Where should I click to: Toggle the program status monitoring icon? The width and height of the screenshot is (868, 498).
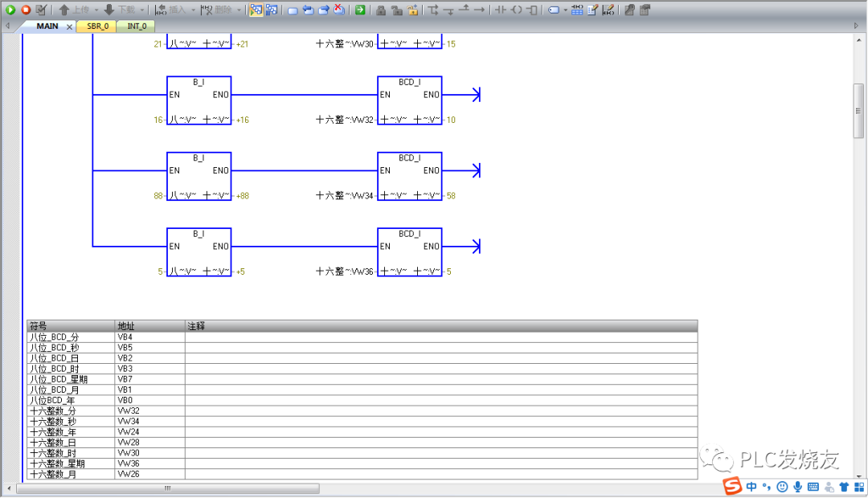[x=256, y=10]
